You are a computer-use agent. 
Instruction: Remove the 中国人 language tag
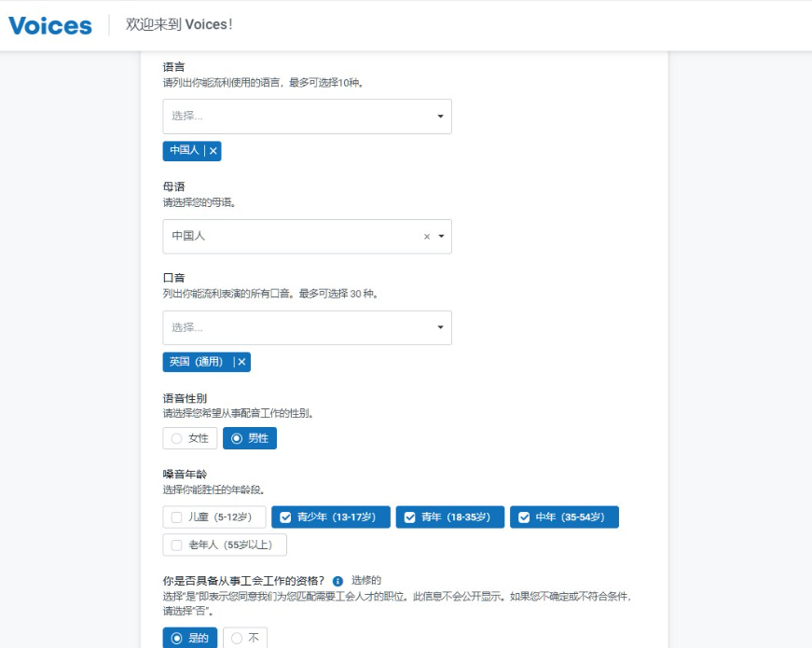[x=213, y=151]
